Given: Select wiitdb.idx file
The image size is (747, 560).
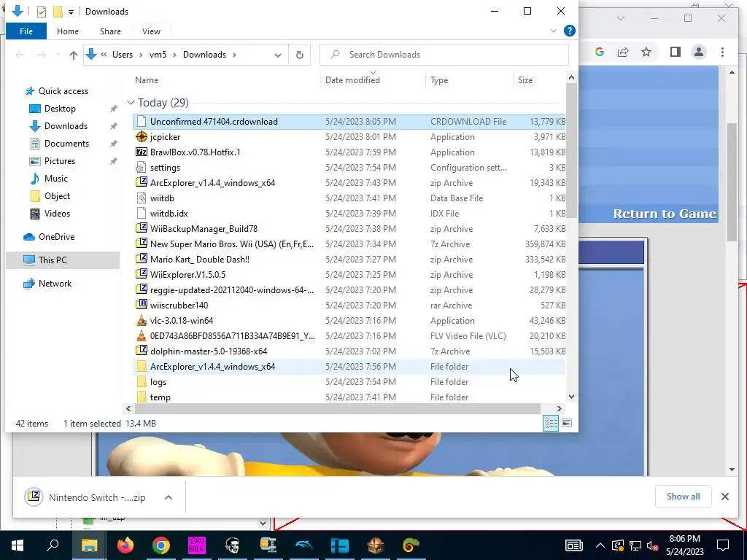Looking at the screenshot, I should [x=169, y=214].
